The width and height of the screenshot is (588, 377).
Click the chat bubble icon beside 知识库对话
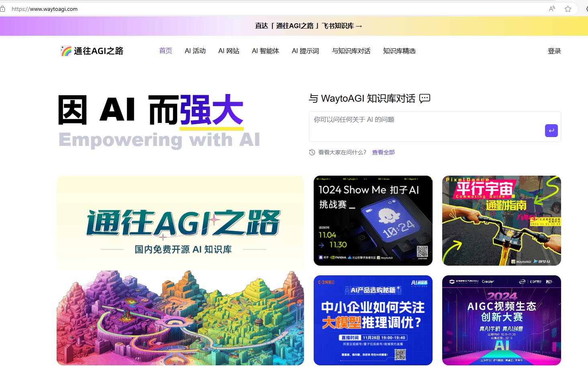425,98
